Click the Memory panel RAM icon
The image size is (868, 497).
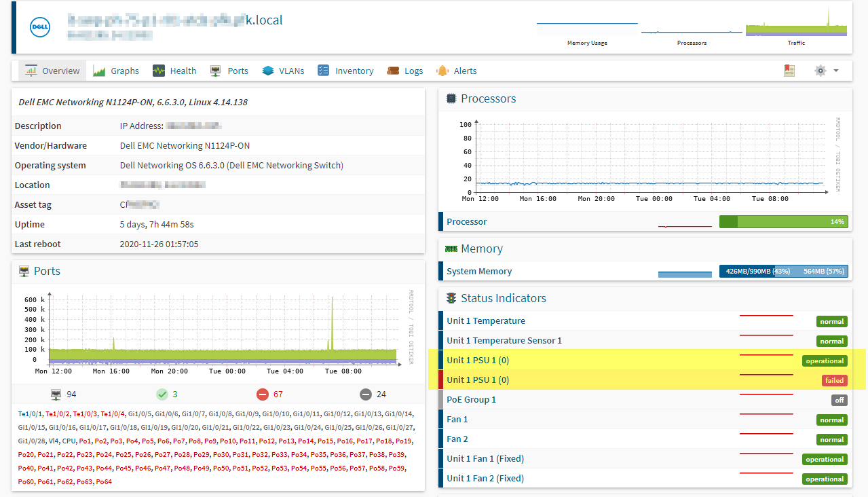[451, 249]
